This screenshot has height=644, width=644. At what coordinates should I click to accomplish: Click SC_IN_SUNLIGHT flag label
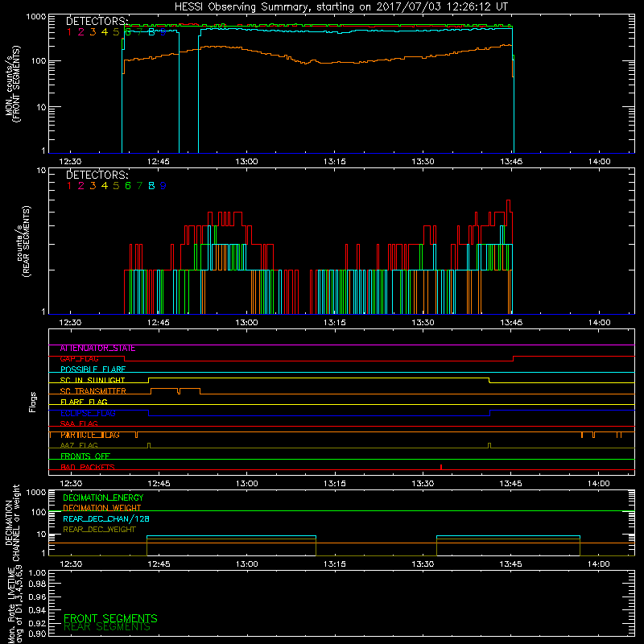pyautogui.click(x=93, y=380)
